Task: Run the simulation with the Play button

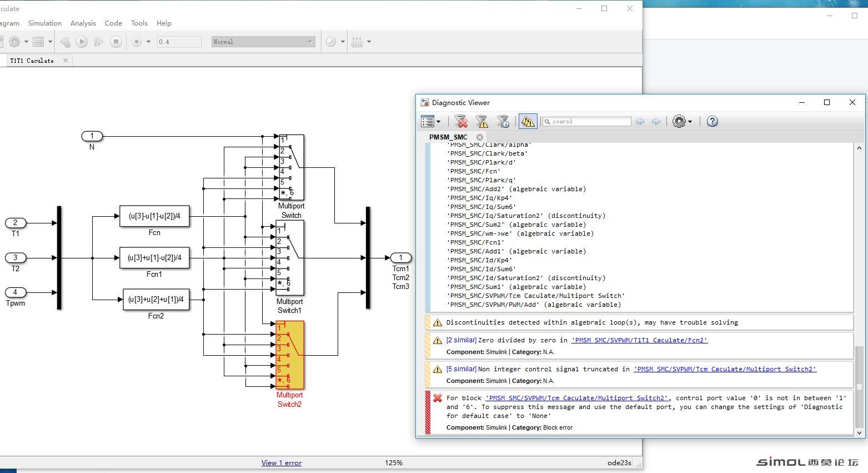Action: pyautogui.click(x=82, y=42)
